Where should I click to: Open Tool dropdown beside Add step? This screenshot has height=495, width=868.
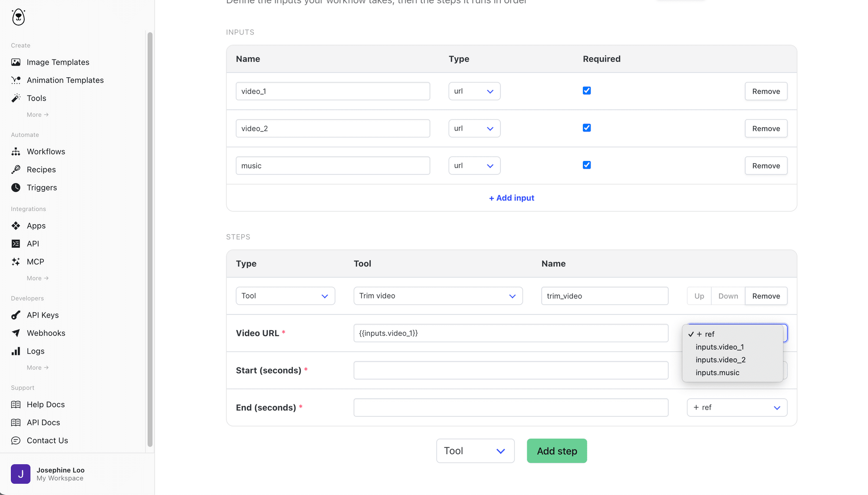coord(475,451)
